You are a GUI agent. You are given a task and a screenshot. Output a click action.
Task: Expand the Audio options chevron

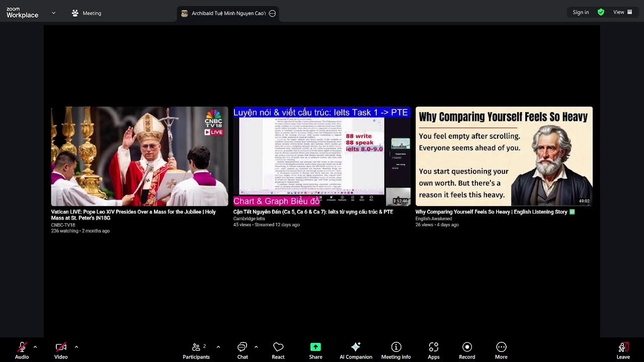pyautogui.click(x=35, y=347)
